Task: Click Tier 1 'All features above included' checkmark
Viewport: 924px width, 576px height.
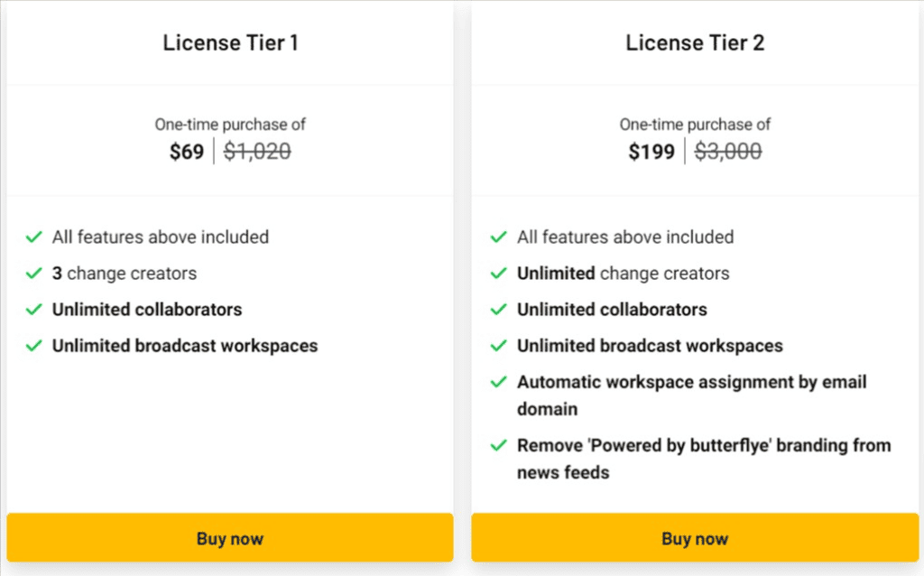Action: point(34,237)
